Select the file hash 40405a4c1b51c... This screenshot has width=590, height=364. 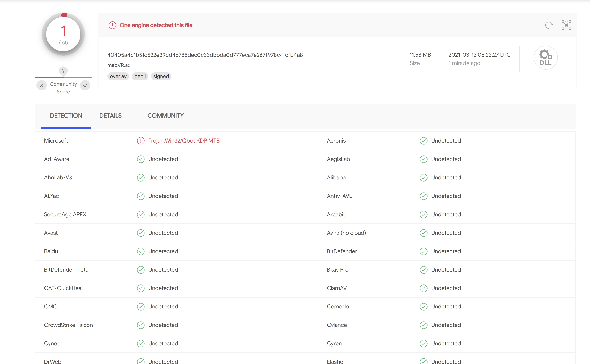[205, 55]
